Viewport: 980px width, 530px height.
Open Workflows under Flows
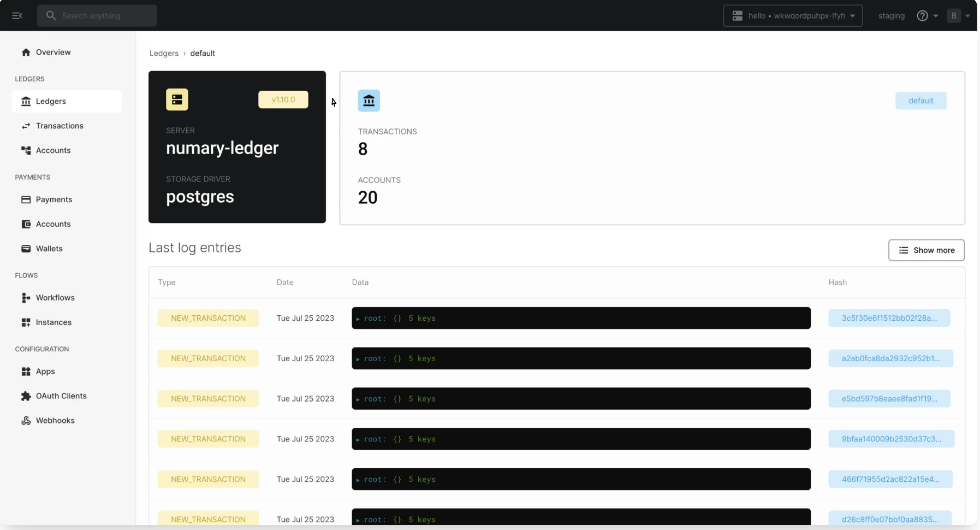tap(55, 298)
